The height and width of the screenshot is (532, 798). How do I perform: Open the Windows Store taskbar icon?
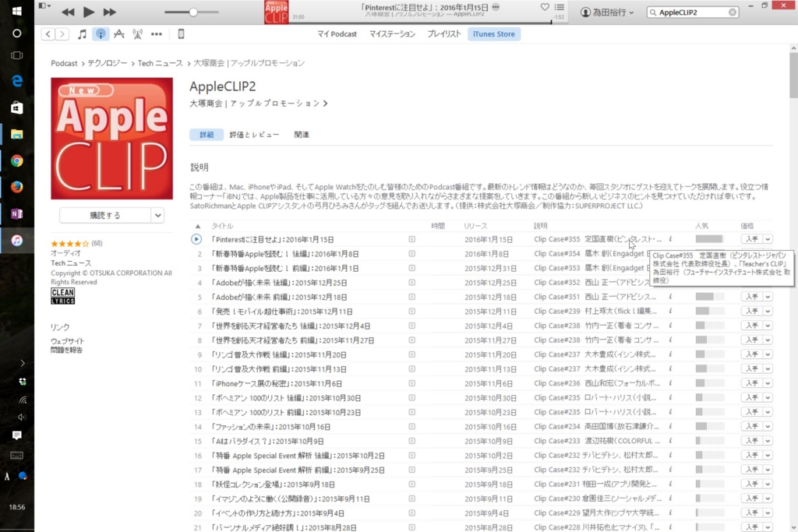click(x=17, y=107)
